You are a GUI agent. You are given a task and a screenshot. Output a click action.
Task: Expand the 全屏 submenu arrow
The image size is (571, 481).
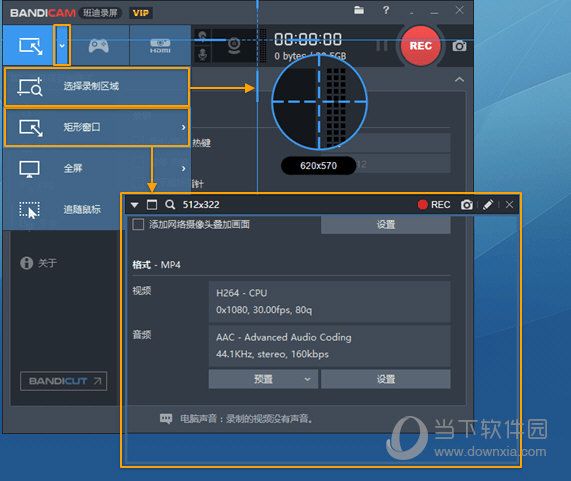(x=183, y=168)
